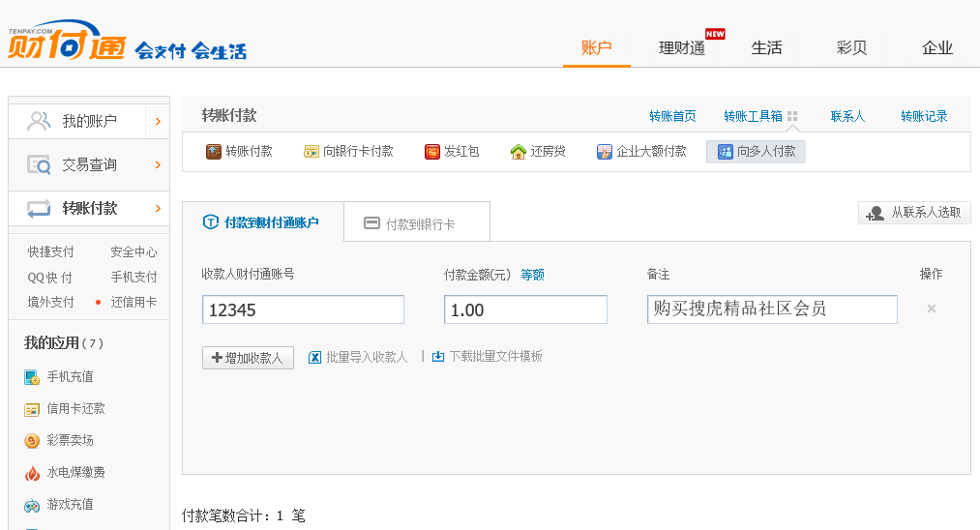Open 发红包 red envelope icon
The height and width of the screenshot is (530, 980).
point(432,152)
